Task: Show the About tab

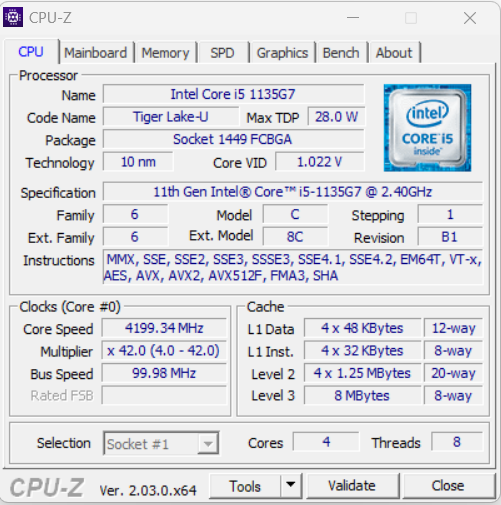Action: pos(394,53)
